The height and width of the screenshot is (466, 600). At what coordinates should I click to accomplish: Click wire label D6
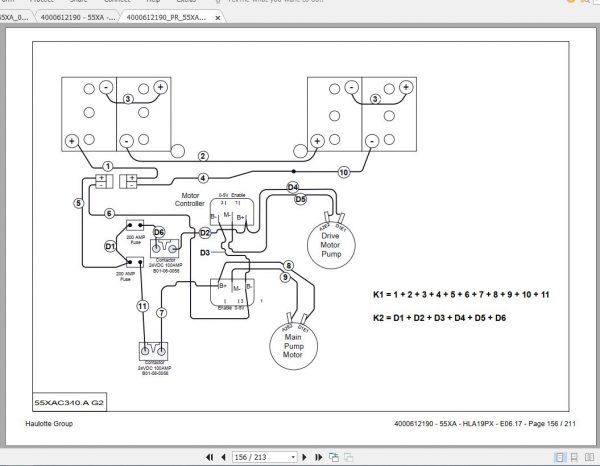tap(159, 232)
